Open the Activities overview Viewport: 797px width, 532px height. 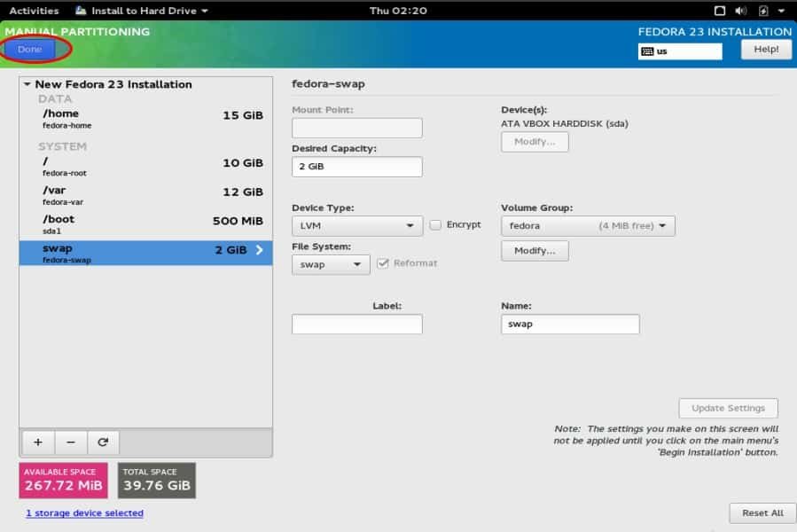tap(34, 11)
